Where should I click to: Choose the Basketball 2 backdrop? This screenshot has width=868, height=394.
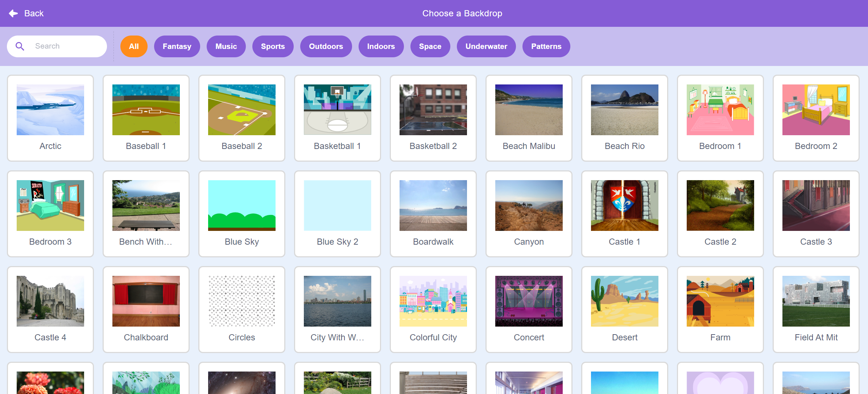433,118
